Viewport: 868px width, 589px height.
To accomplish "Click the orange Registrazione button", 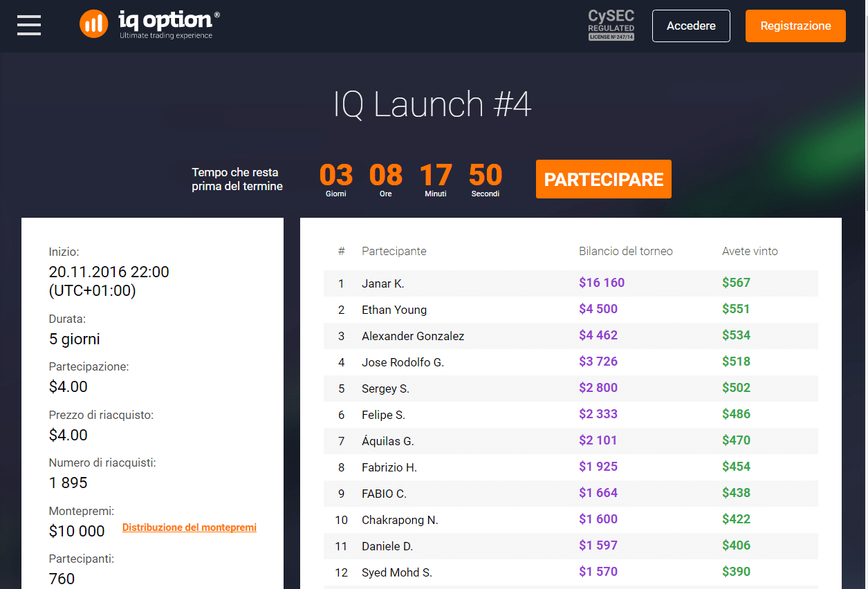I will point(795,26).
